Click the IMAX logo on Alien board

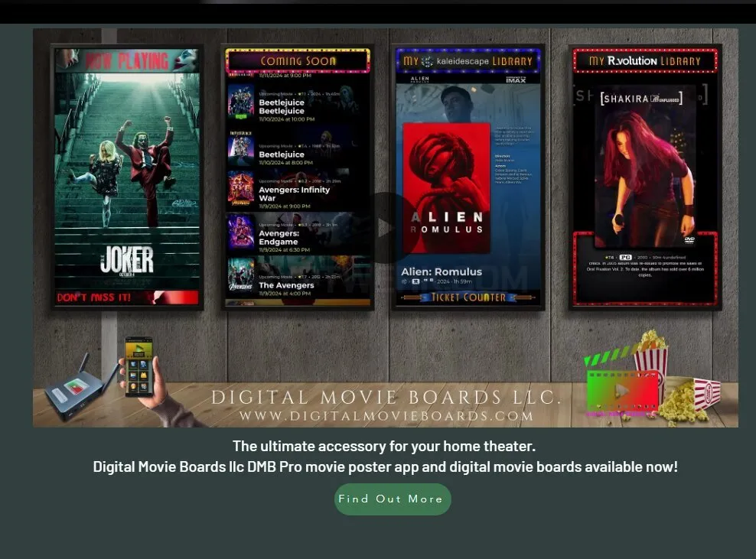tap(516, 80)
